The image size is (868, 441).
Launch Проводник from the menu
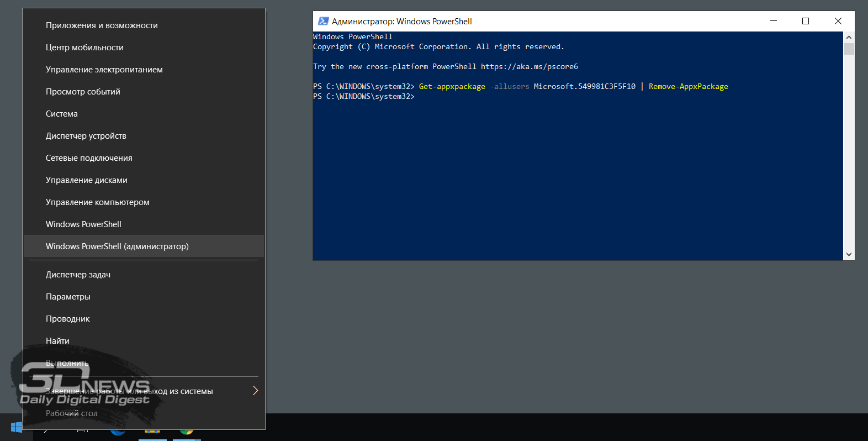click(x=144, y=319)
